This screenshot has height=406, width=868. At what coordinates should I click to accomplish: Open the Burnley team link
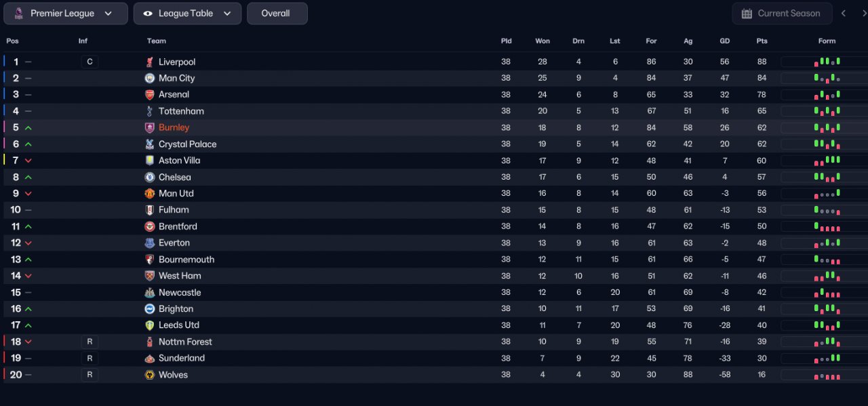(174, 127)
